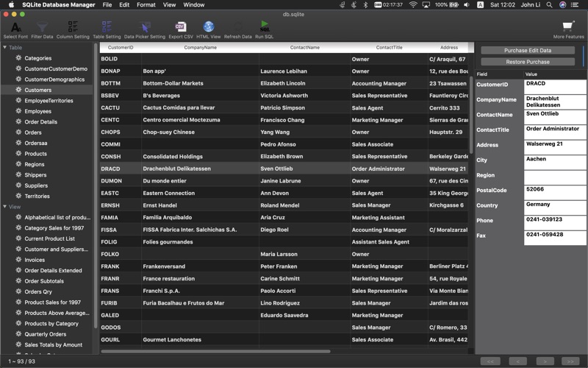The image size is (588, 368).
Task: Open Notification Center icon
Action: 575,5
